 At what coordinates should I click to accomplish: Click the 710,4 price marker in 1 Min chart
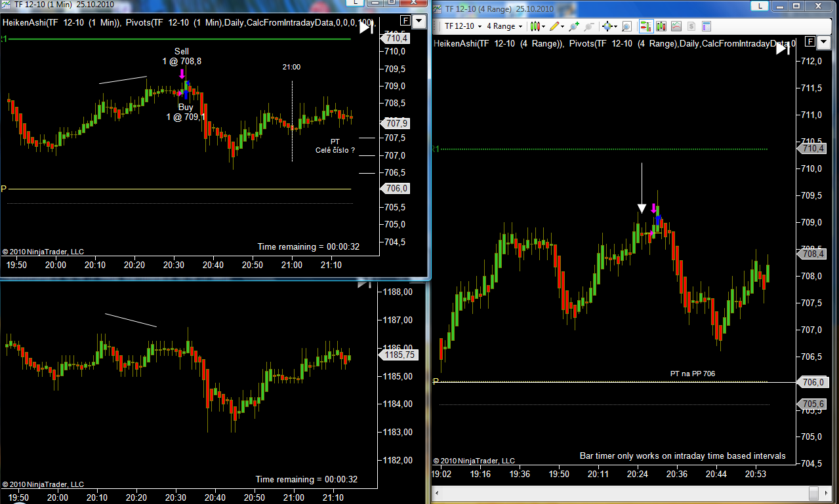point(394,39)
